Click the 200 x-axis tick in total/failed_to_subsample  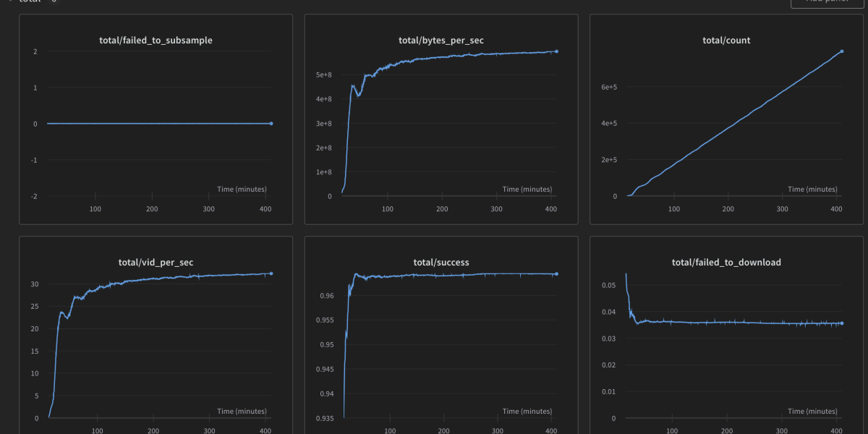[152, 209]
